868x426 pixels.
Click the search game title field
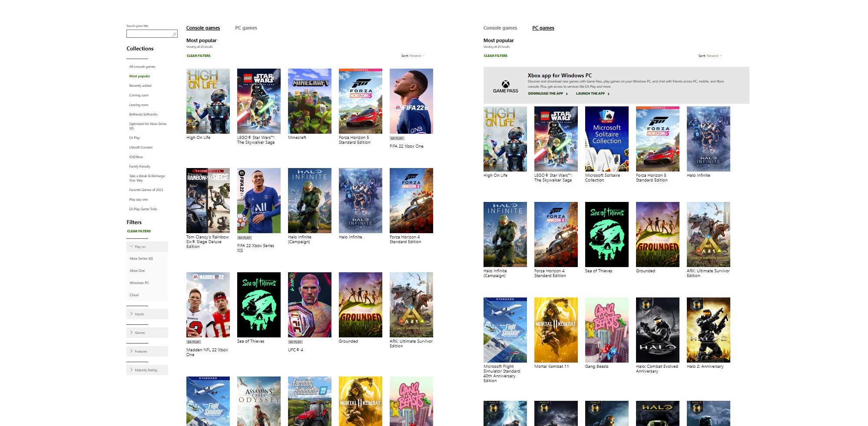148,34
